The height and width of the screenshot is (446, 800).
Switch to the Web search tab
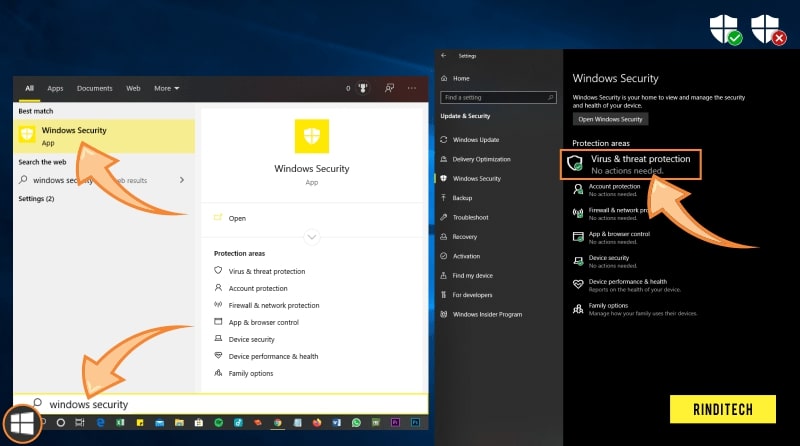(x=133, y=88)
